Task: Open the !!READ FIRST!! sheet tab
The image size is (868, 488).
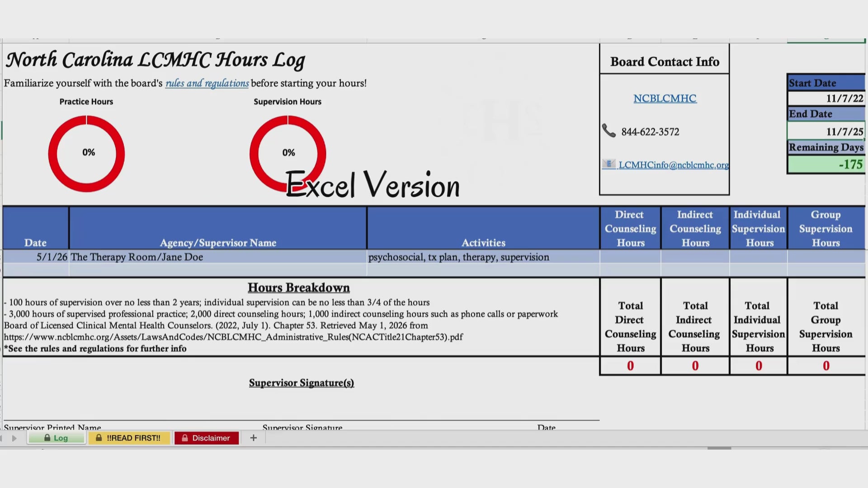Action: (x=129, y=438)
